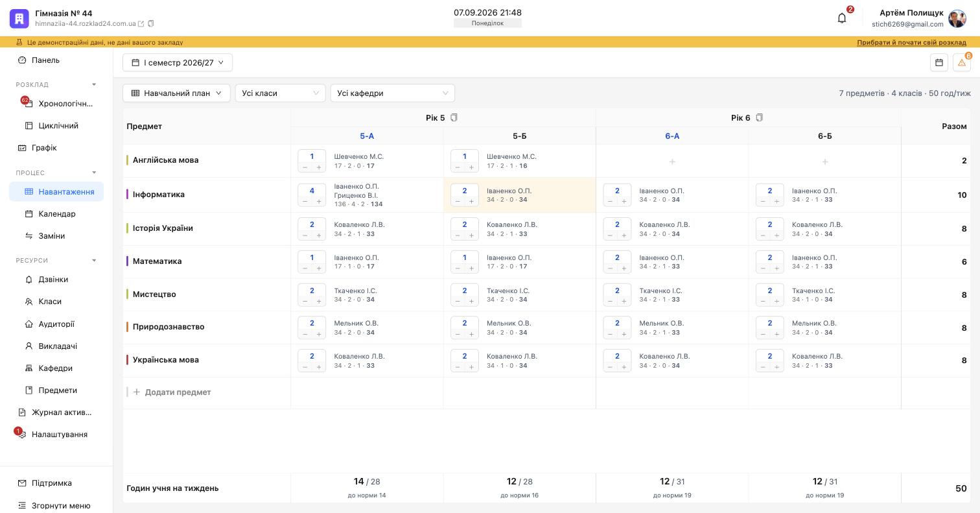Open Заміни in sidebar

(56, 236)
